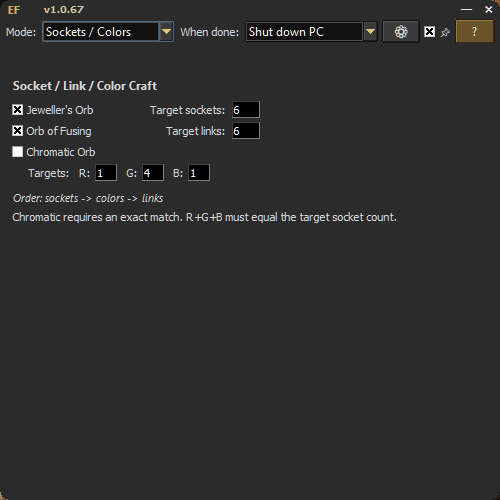Open the When done dropdown arrow
This screenshot has width=500, height=500.
[370, 32]
